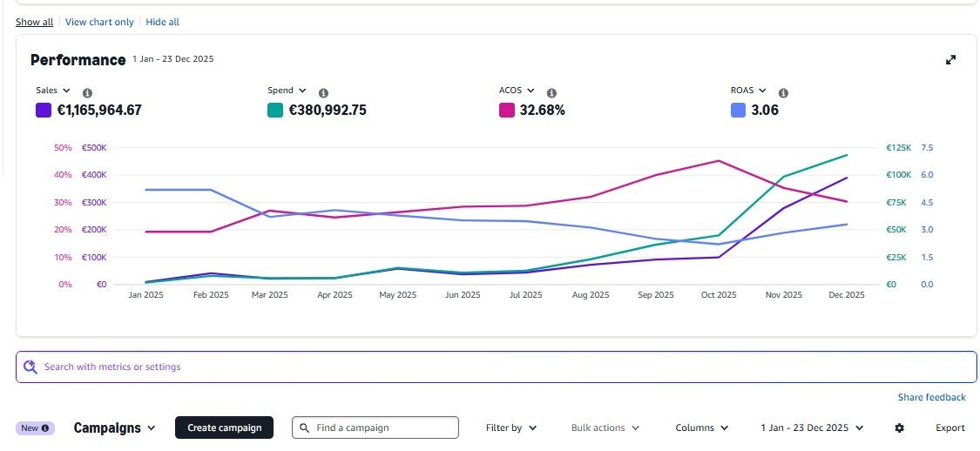Click the info icon next to ROAS

coord(783,93)
